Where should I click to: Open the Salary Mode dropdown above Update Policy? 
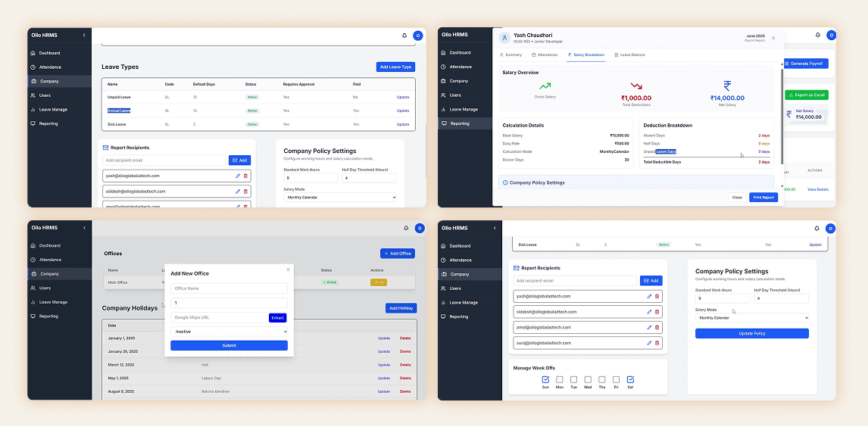point(751,318)
